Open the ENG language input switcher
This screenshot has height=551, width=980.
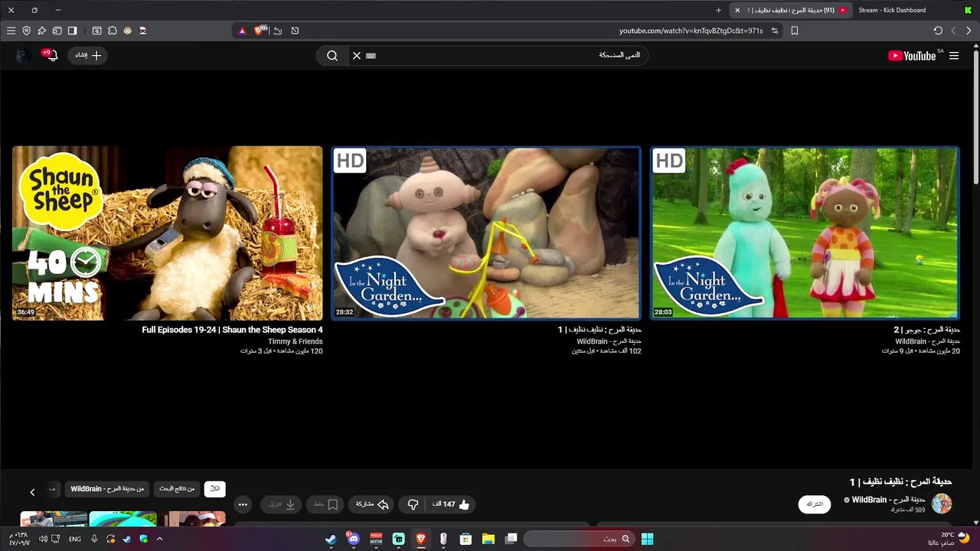tap(75, 539)
